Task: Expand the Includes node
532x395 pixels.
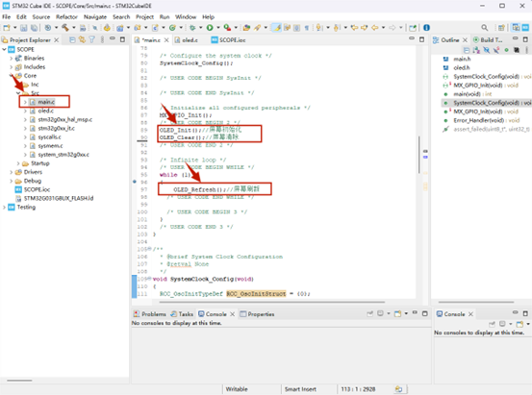Action: click(11, 67)
